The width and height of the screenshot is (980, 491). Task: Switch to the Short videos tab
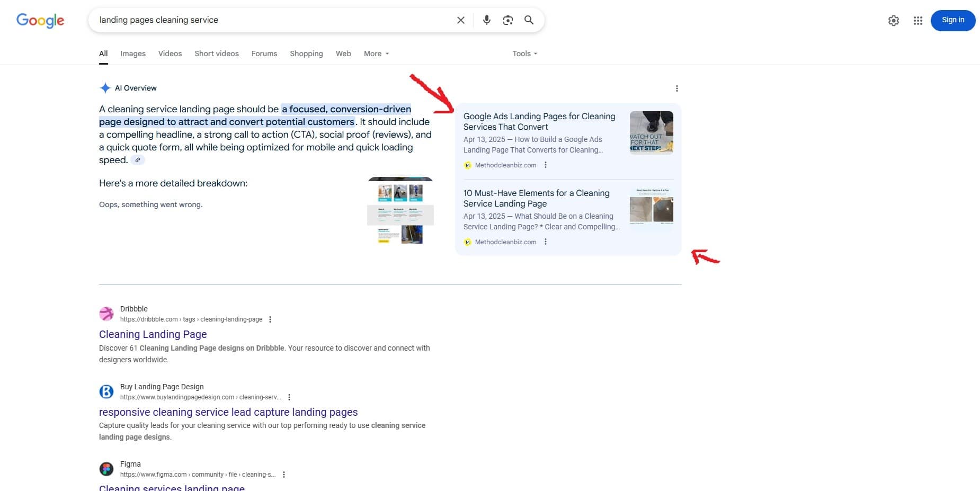tap(217, 53)
